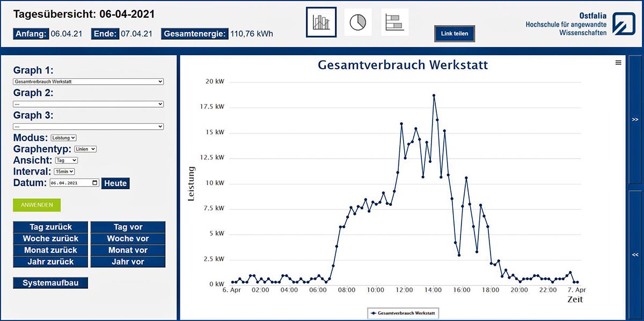The height and width of the screenshot is (321, 644).
Task: Click the Anfang date 06.04.21
Action: pyautogui.click(x=67, y=34)
